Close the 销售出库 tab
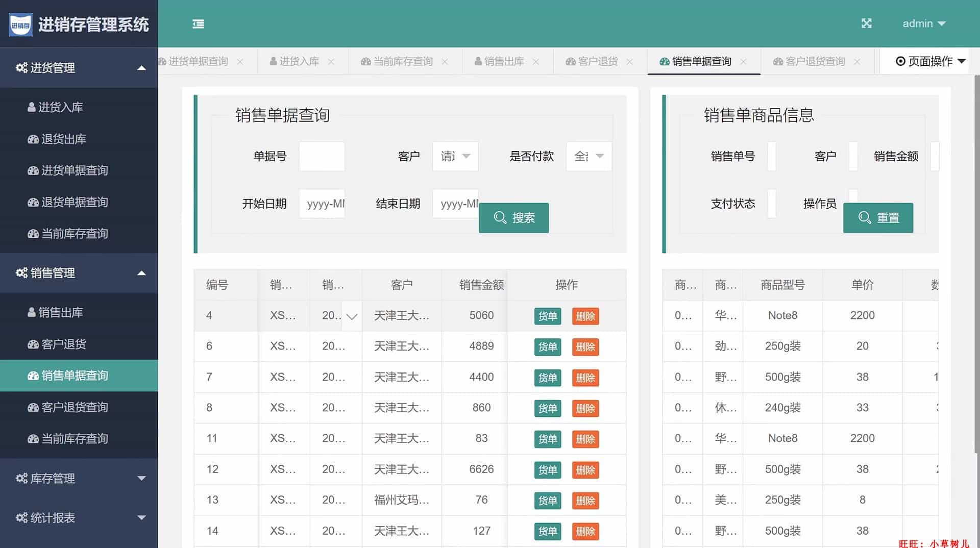 coord(536,62)
